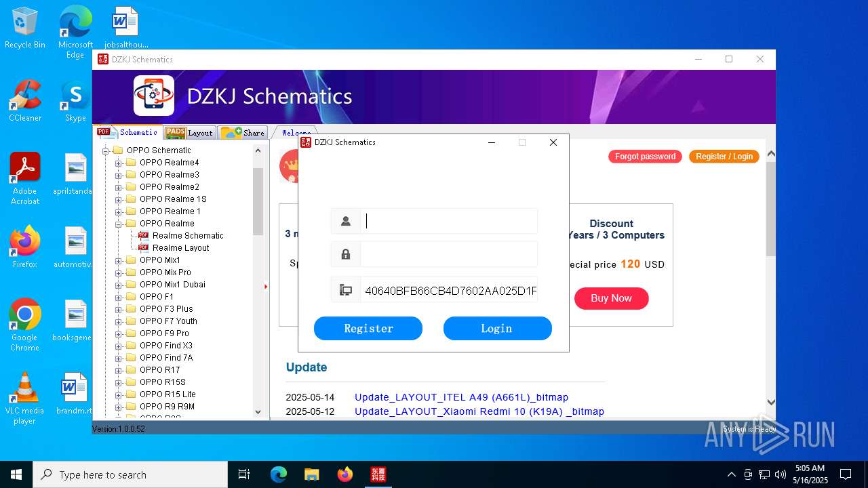Focus the password input field
Screen dimensions: 868x488
point(449,254)
